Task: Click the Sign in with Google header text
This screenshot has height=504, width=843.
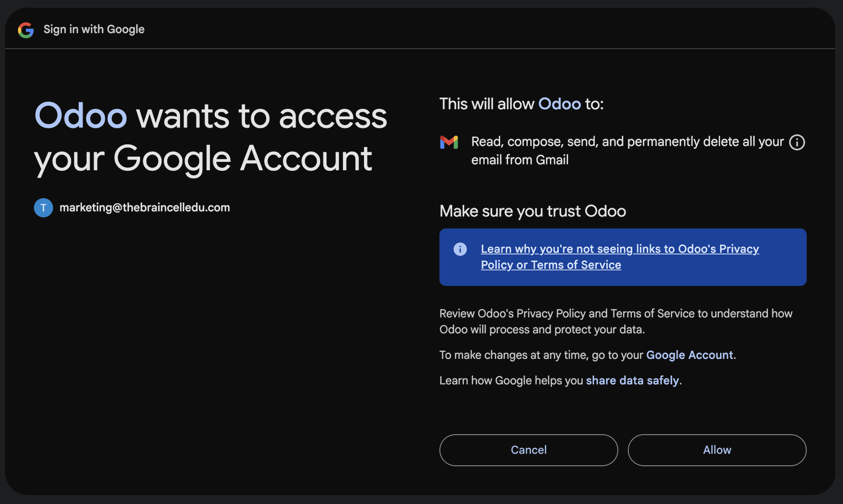Action: click(x=94, y=29)
